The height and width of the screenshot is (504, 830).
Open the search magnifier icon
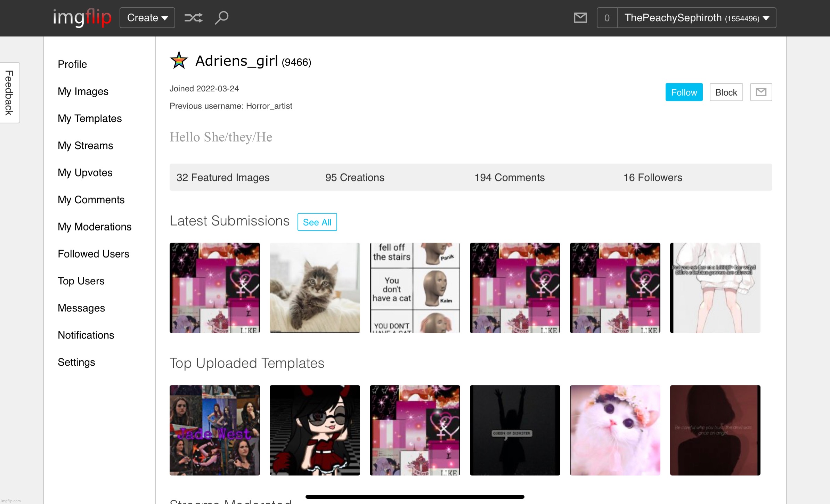(x=221, y=18)
